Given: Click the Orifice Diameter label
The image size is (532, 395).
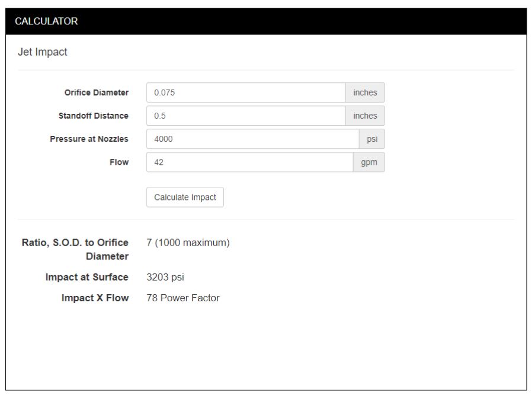Looking at the screenshot, I should click(97, 93).
